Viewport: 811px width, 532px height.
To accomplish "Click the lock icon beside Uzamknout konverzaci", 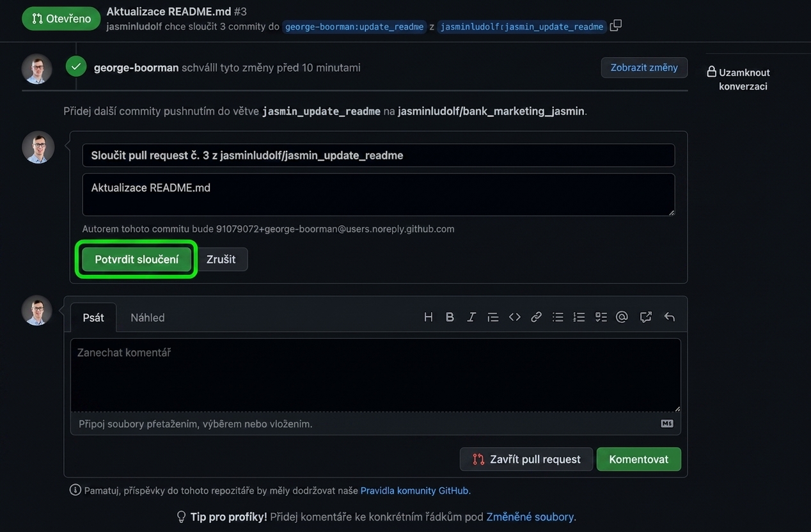I will 711,72.
